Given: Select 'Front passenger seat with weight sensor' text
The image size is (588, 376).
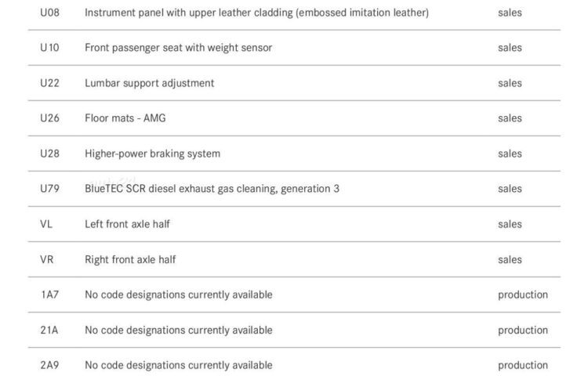Looking at the screenshot, I should click(x=178, y=48).
